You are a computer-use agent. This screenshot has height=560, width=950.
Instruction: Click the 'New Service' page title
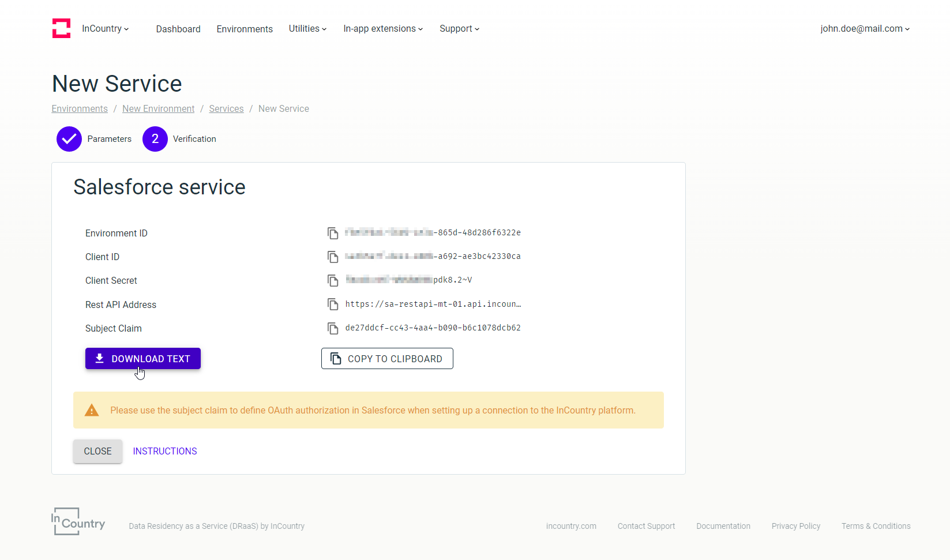click(x=117, y=84)
